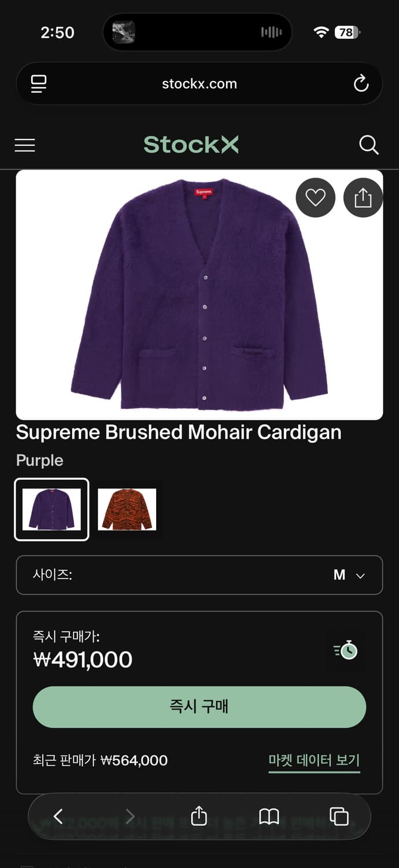
Task: Open 마켓 데이터 보기 link
Action: pos(314,760)
